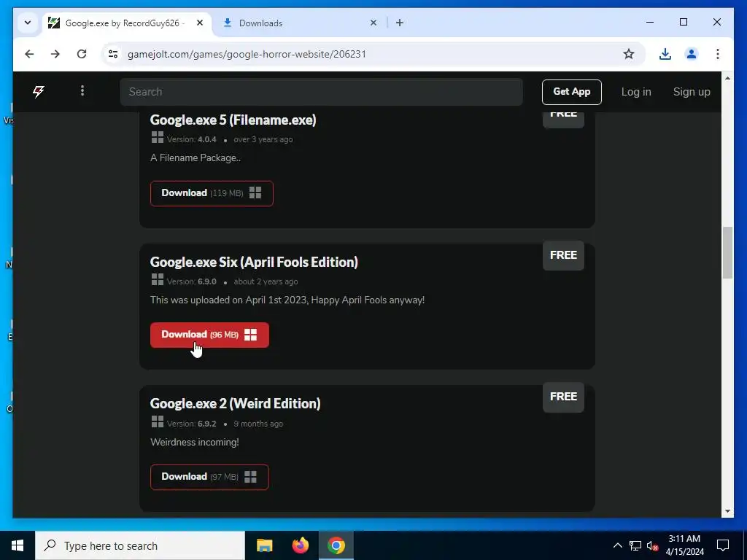The image size is (747, 560).
Task: Open the Log in link
Action: coord(636,92)
